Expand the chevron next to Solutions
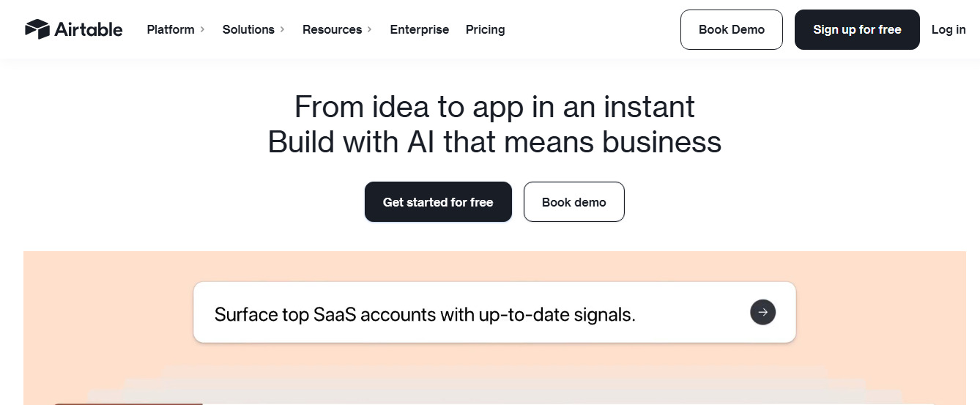Screen dimensions: 980x405 (x=283, y=29)
